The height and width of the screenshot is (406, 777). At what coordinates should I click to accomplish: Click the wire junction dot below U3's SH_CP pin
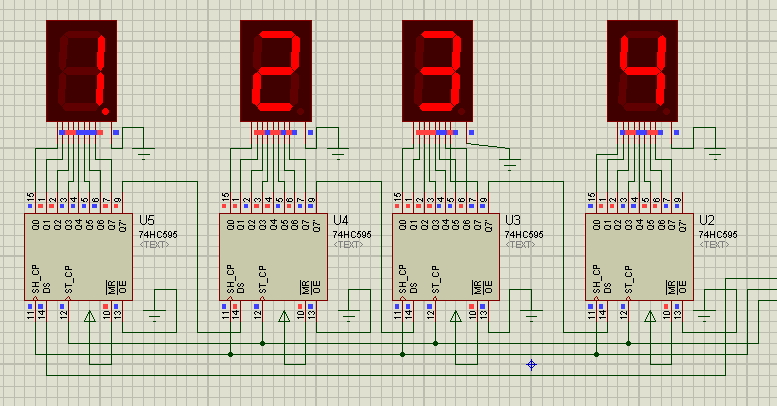coord(402,354)
